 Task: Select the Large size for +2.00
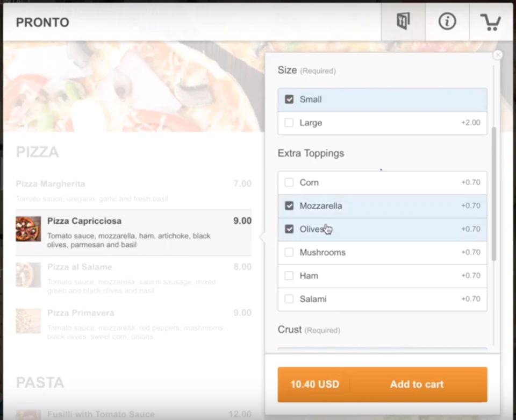289,123
